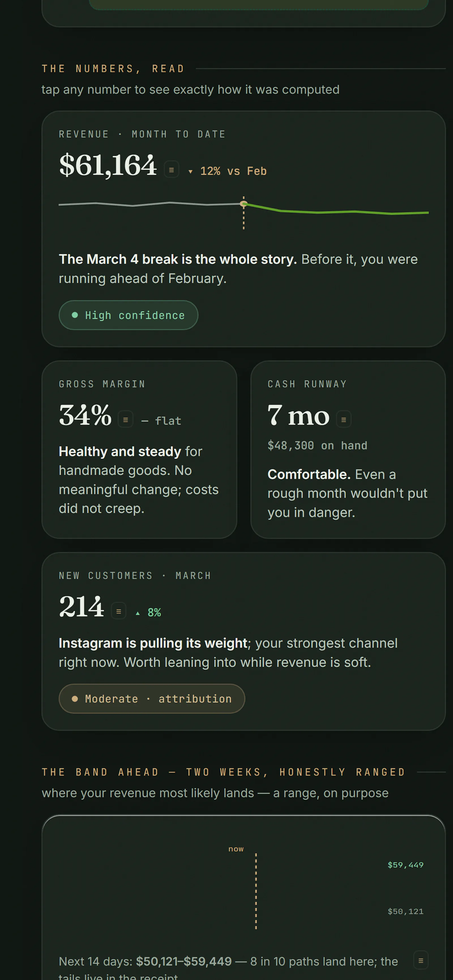Click the $50,121 lower band label
453x980 pixels.
(405, 911)
